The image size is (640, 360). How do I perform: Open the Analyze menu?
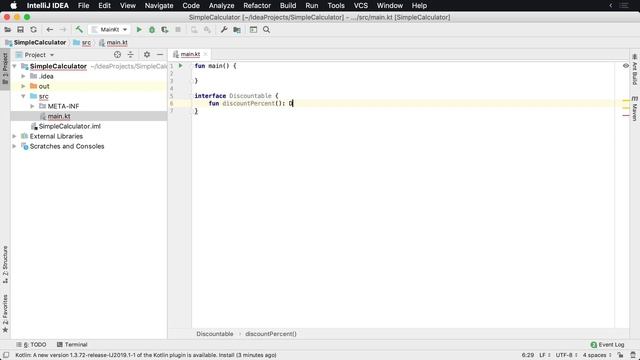point(222,6)
